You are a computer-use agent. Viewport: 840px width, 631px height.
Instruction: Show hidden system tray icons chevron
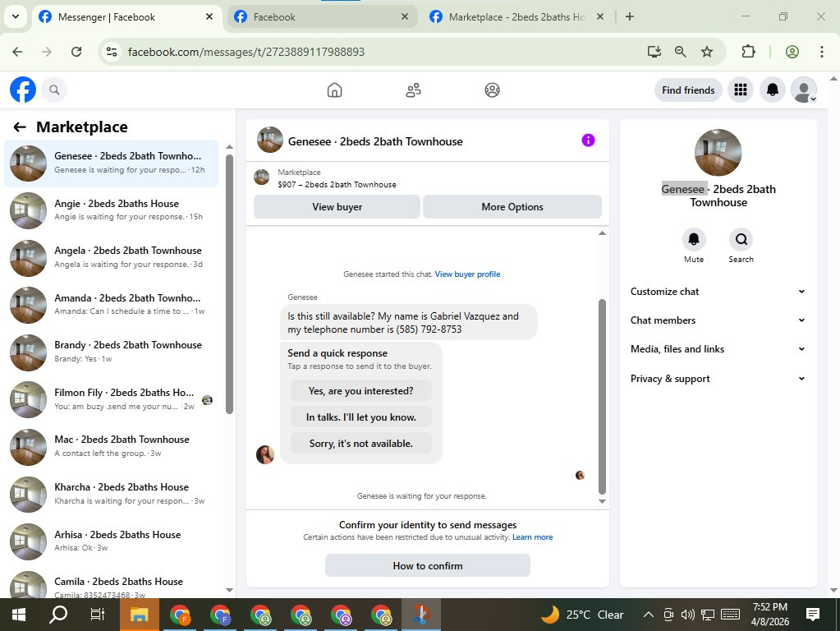click(648, 615)
